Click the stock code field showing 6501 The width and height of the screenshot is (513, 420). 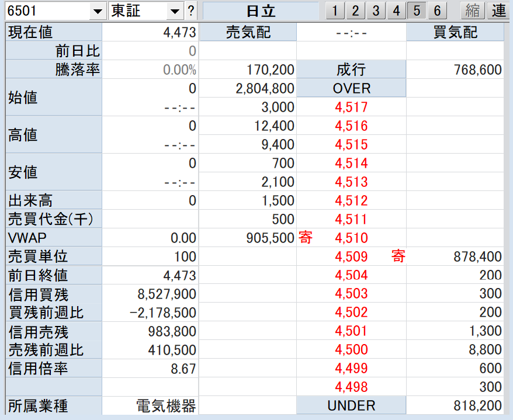coord(47,11)
